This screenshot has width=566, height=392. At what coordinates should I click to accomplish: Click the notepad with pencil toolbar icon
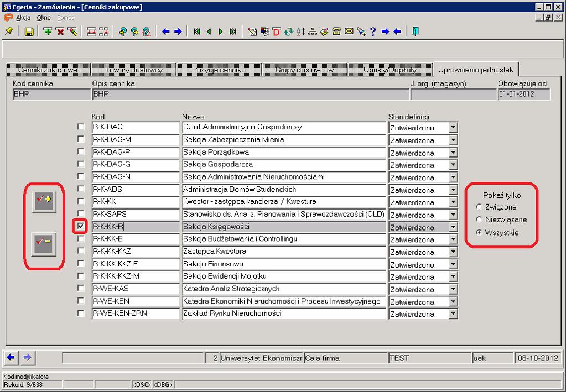click(x=252, y=32)
